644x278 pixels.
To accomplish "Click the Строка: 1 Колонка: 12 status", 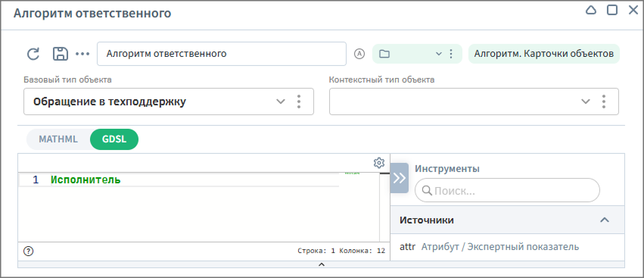I will tap(341, 251).
